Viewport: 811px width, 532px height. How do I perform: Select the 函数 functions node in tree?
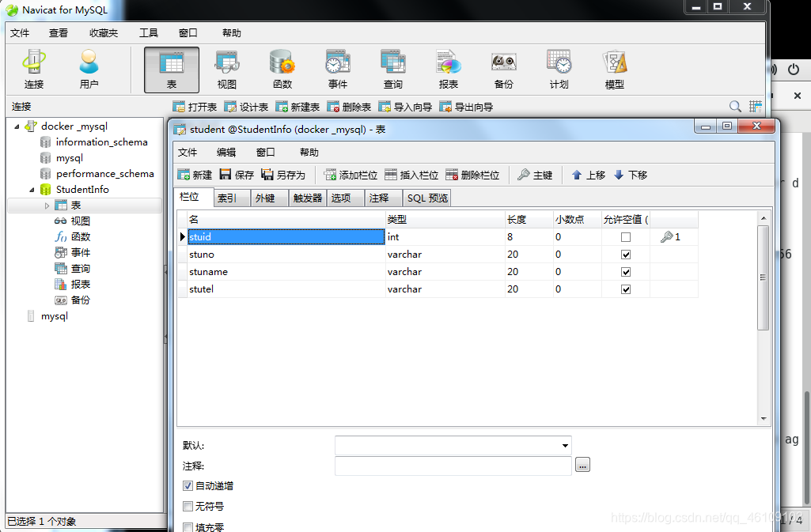(80, 237)
